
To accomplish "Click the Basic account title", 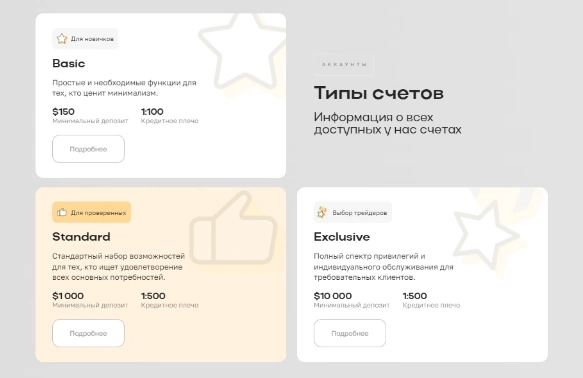I will (x=69, y=63).
